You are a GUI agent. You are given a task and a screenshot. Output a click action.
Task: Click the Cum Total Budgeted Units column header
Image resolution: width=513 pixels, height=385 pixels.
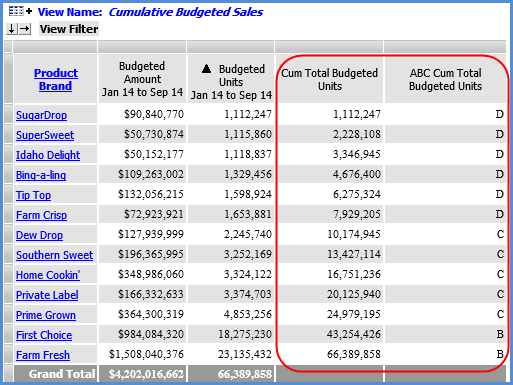[x=330, y=79]
